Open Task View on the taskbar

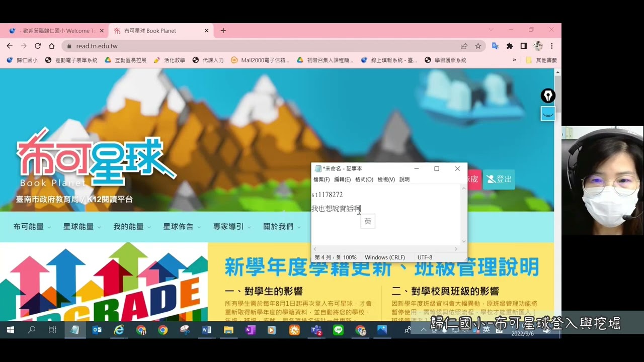pyautogui.click(x=52, y=330)
